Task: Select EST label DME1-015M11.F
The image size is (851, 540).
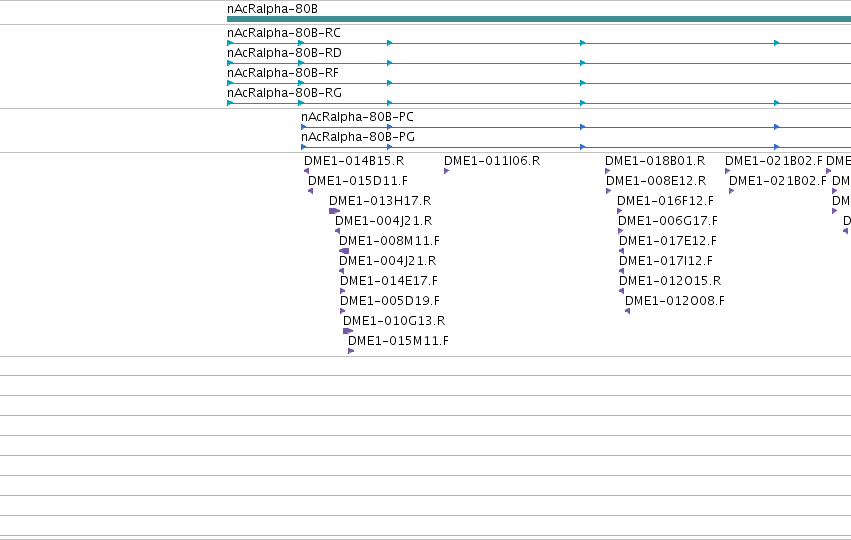Action: [x=398, y=341]
